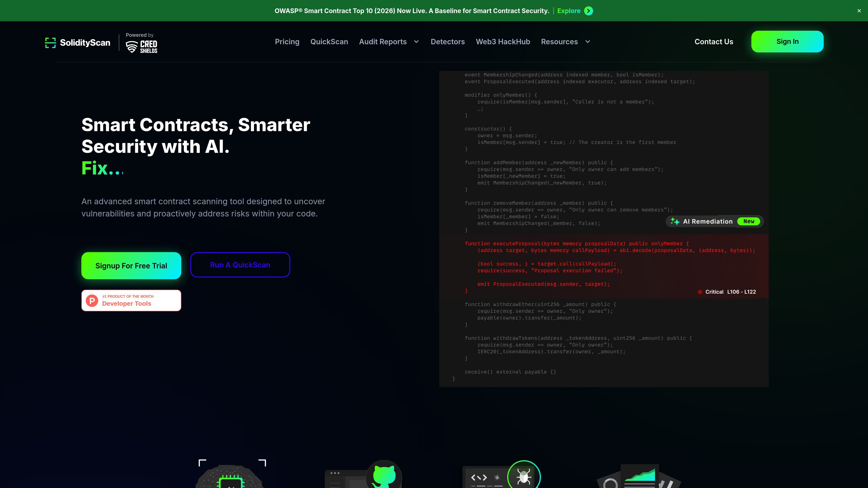This screenshot has height=488, width=868.
Task: Click the 'event ProposalExecuted' code line
Action: 580,82
